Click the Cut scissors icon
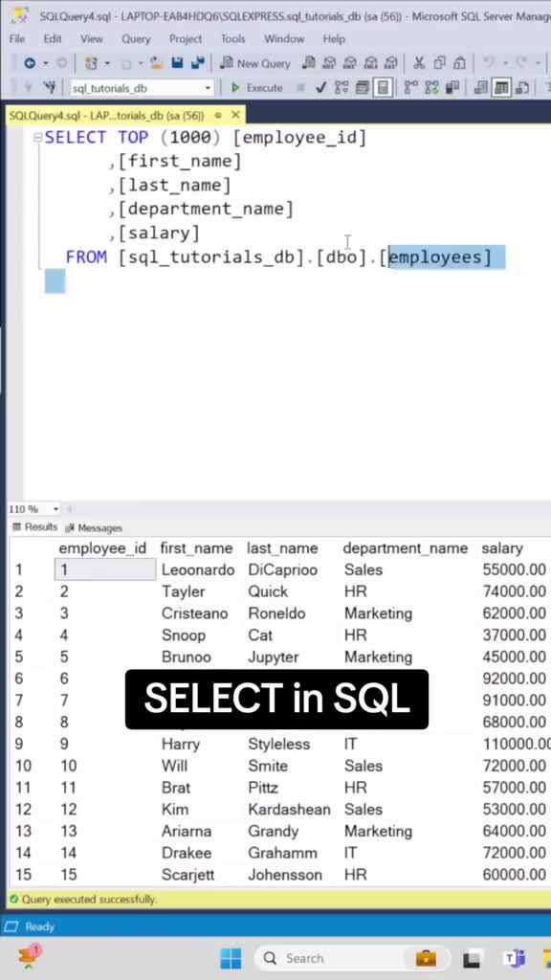The image size is (551, 980). [419, 63]
